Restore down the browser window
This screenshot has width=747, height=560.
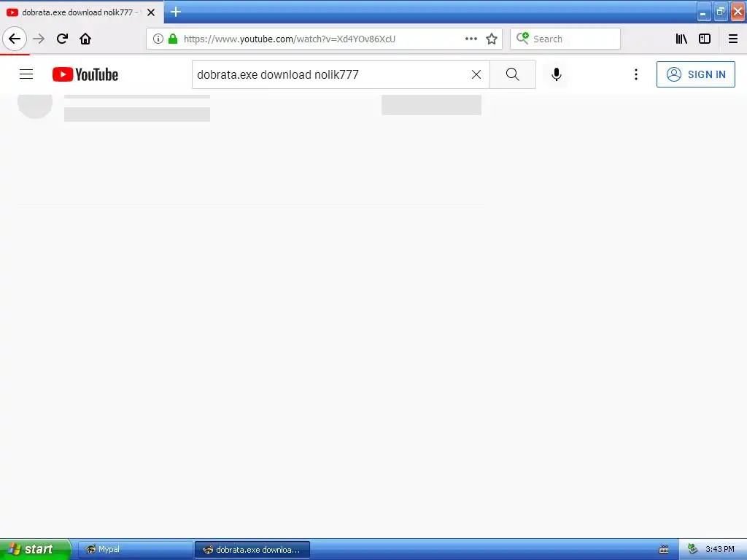pos(720,12)
